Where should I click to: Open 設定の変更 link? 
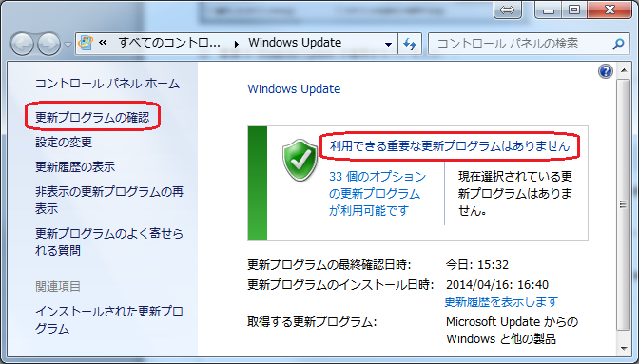[64, 143]
